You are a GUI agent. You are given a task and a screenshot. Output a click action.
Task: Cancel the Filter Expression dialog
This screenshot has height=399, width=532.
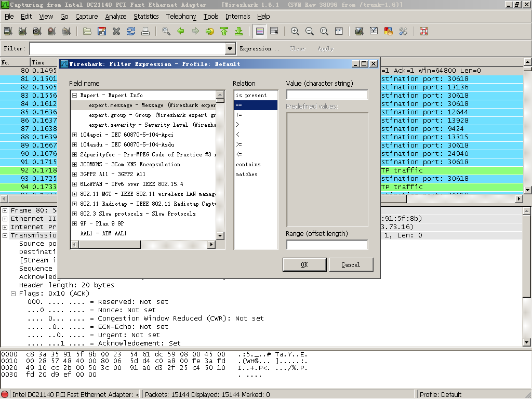pyautogui.click(x=351, y=264)
